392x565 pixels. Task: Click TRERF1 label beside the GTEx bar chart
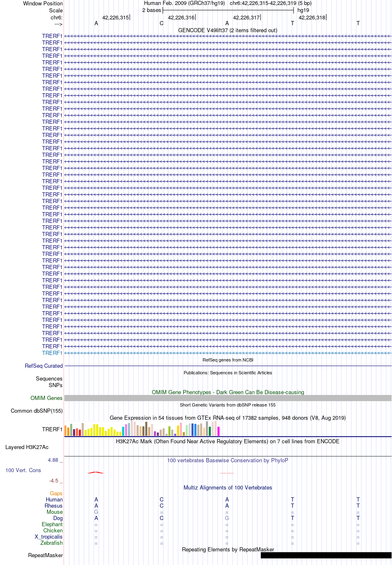[x=52, y=430]
